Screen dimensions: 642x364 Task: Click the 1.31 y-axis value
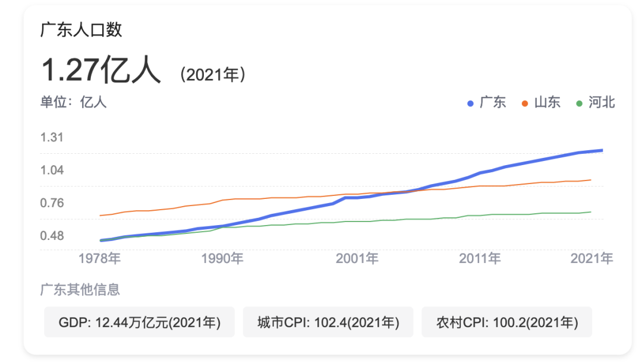click(x=52, y=138)
